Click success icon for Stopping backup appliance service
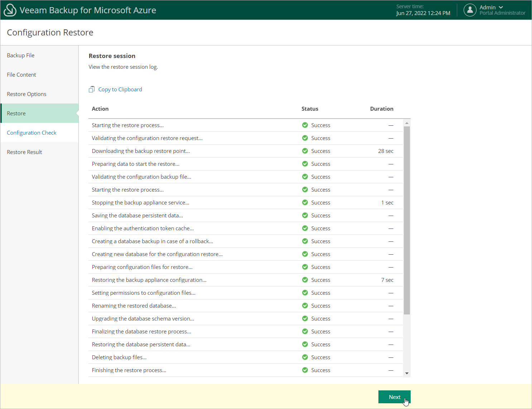 point(305,202)
